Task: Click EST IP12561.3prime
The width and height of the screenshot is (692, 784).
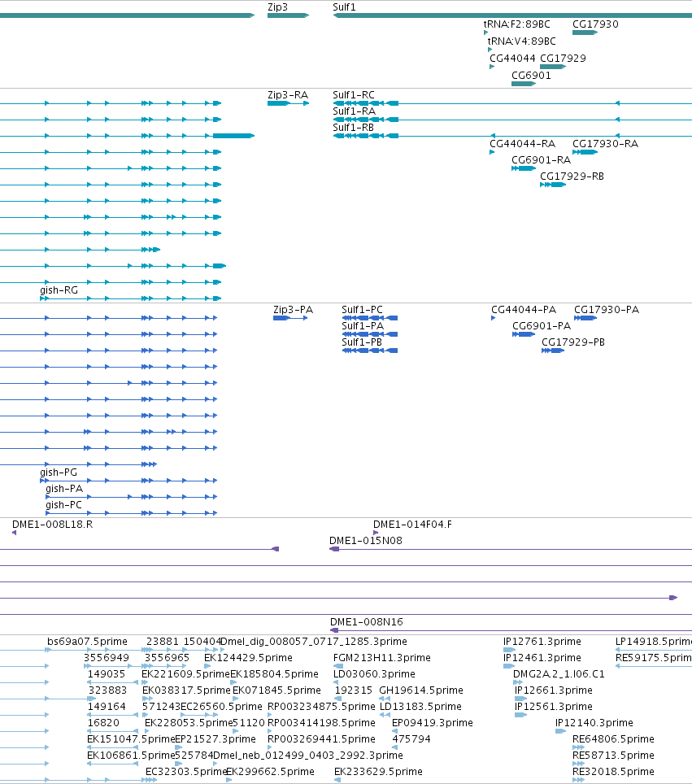Action: point(554,707)
